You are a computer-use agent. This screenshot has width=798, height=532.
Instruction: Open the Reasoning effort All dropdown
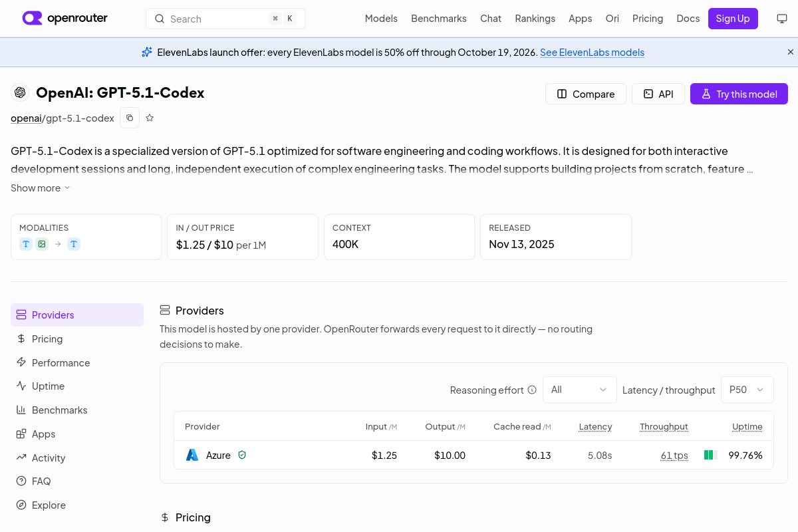click(580, 390)
